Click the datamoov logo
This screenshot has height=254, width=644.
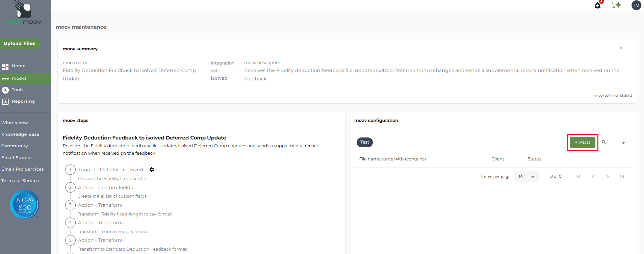click(24, 13)
